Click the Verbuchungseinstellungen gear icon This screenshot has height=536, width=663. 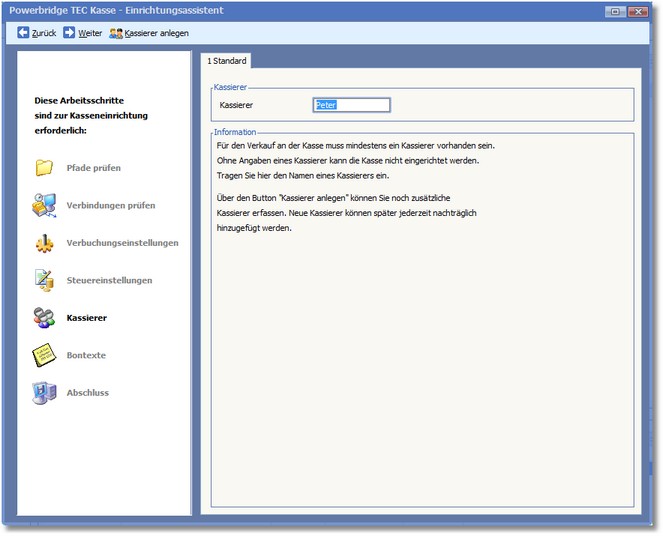pyautogui.click(x=44, y=243)
